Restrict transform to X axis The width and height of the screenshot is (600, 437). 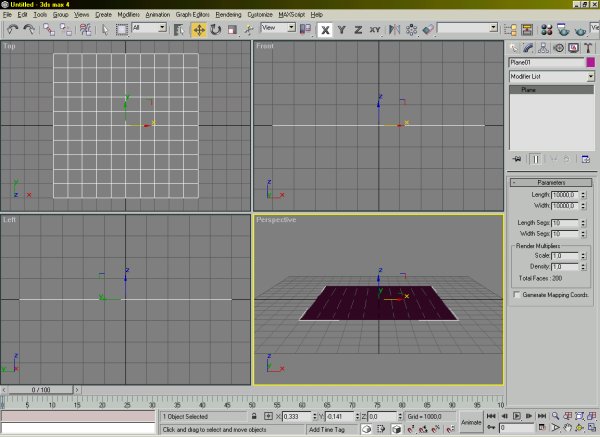pyautogui.click(x=325, y=30)
